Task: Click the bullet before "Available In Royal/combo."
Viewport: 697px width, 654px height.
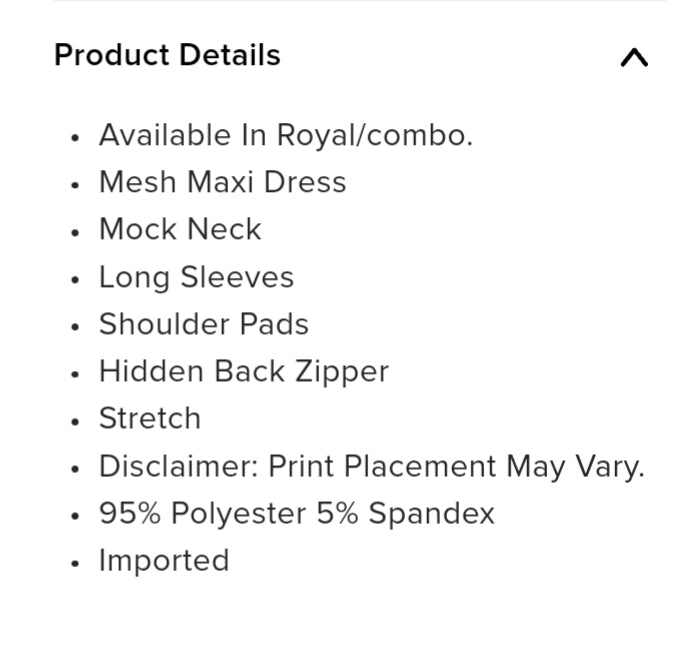Action: point(75,138)
